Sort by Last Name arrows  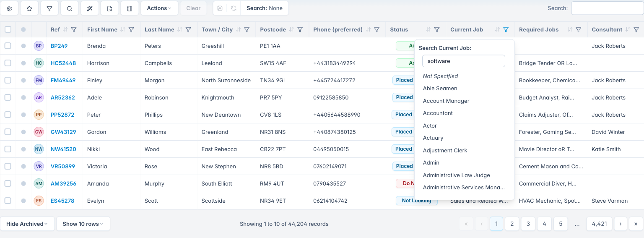[179, 30]
